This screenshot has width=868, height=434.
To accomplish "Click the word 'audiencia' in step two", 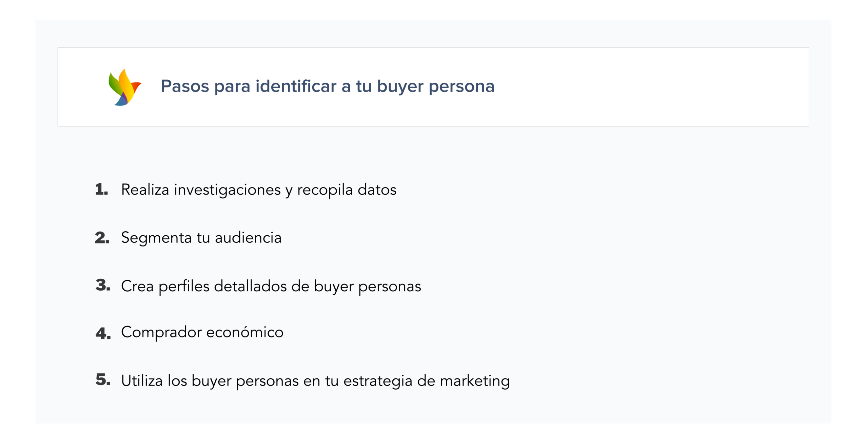I will pos(248,238).
